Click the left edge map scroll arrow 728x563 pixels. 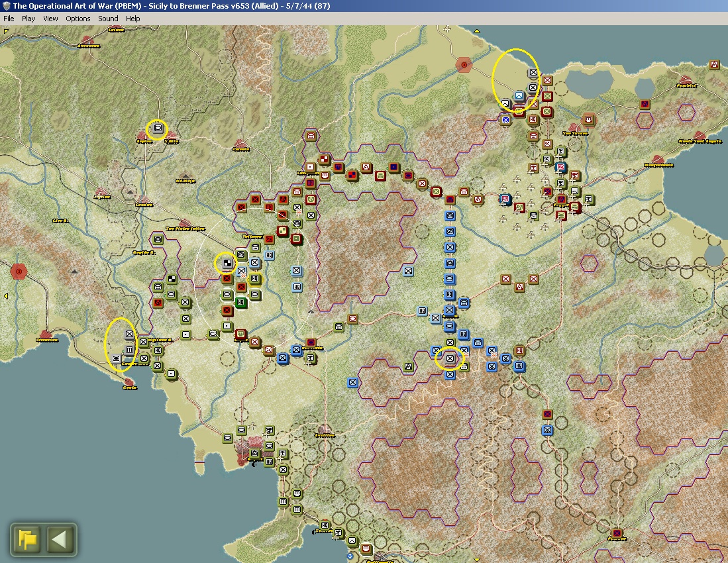(5, 295)
